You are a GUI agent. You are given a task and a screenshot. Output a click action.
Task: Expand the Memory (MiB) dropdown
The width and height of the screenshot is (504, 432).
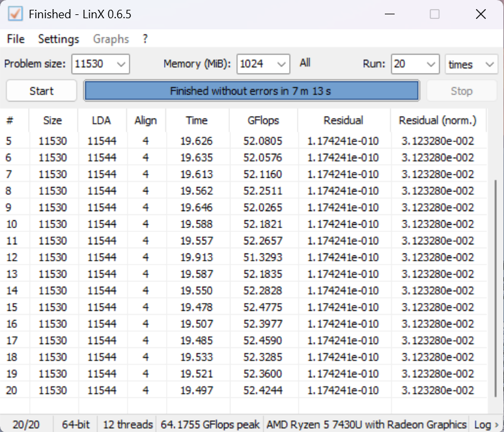[281, 64]
